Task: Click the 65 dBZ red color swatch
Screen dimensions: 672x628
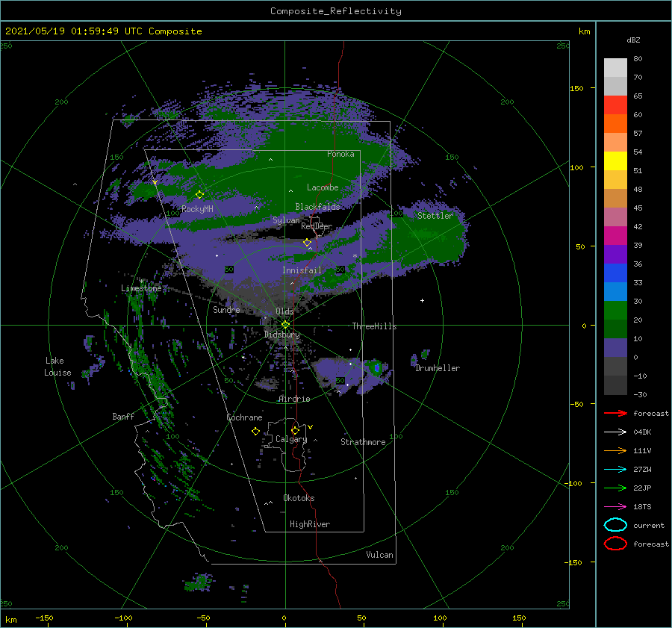Action: point(615,105)
